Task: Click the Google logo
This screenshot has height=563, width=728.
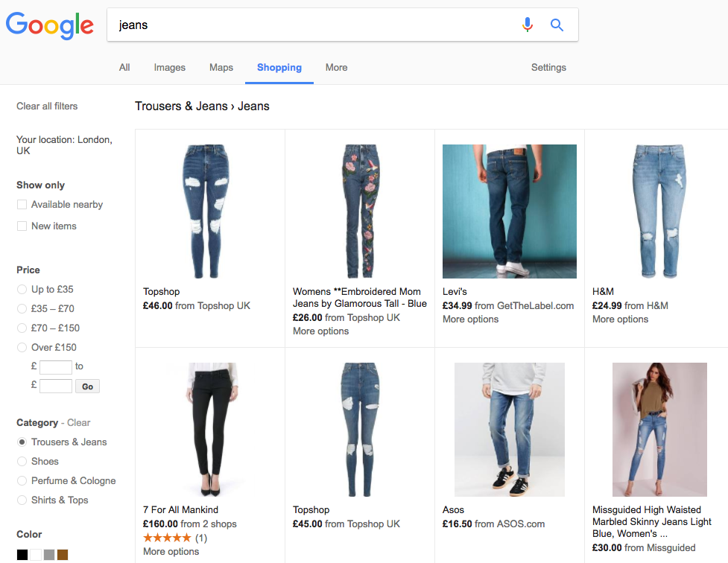Action: click(50, 25)
